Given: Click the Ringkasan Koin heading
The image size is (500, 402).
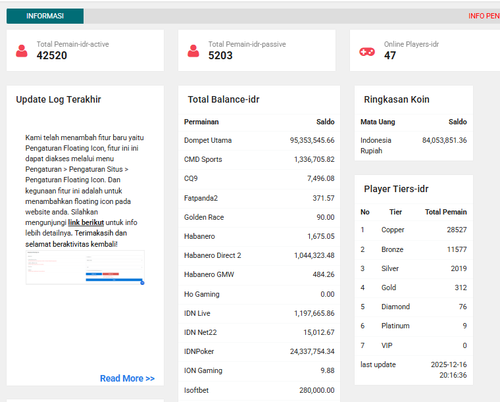Looking at the screenshot, I should pos(396,99).
